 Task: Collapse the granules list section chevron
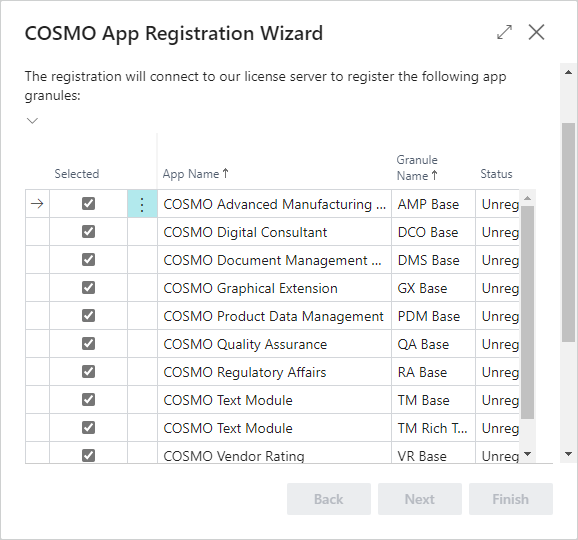[x=32, y=121]
